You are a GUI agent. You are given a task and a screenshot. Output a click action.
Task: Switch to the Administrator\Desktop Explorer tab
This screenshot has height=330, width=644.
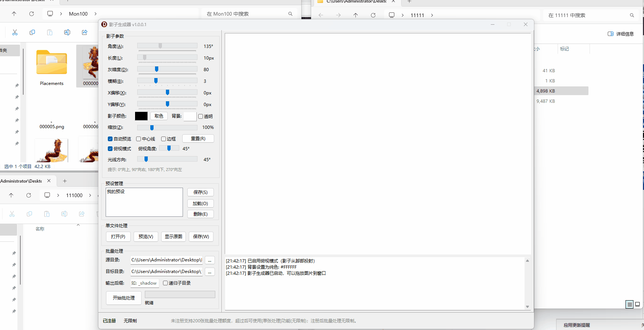(x=22, y=181)
